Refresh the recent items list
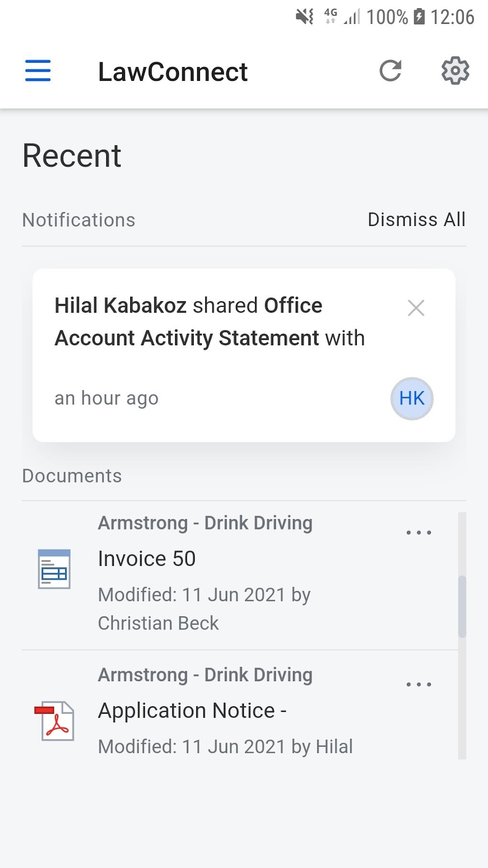 pos(390,71)
